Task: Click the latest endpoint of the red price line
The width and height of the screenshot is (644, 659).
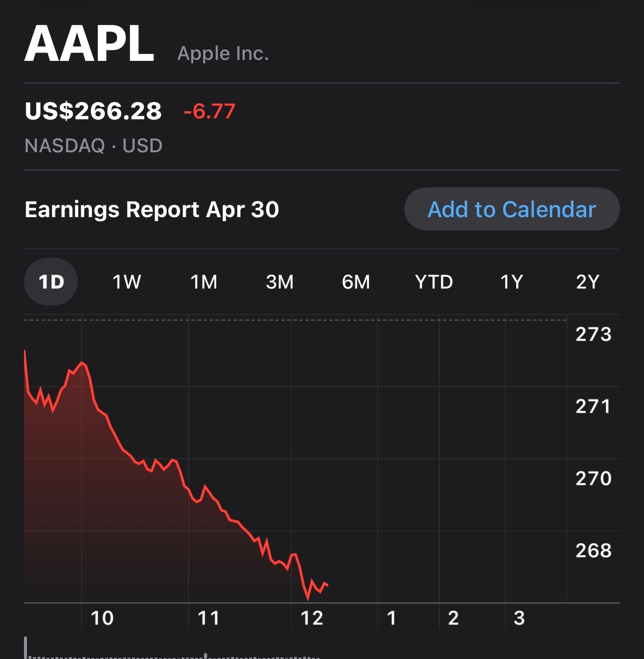Action: point(327,585)
